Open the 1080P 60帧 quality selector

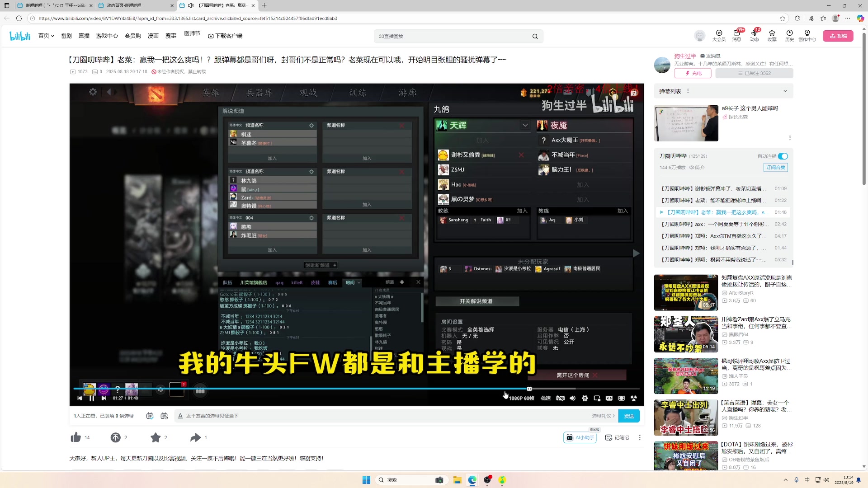pyautogui.click(x=521, y=398)
